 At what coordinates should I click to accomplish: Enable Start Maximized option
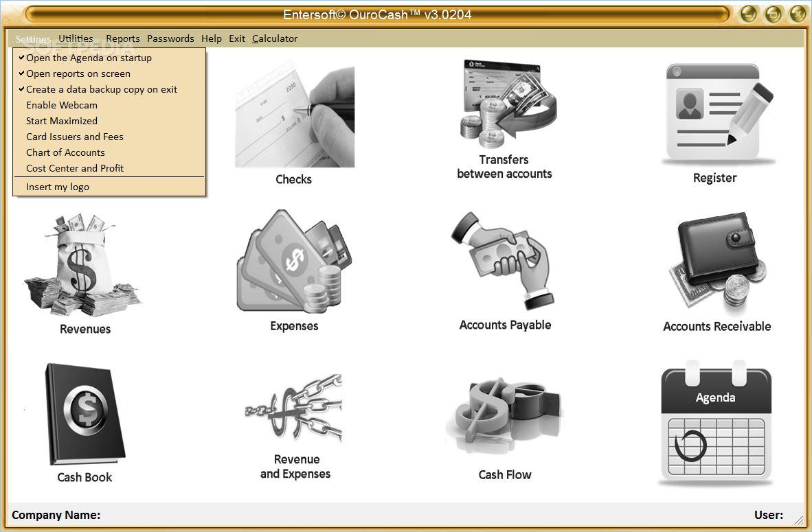coord(109,121)
